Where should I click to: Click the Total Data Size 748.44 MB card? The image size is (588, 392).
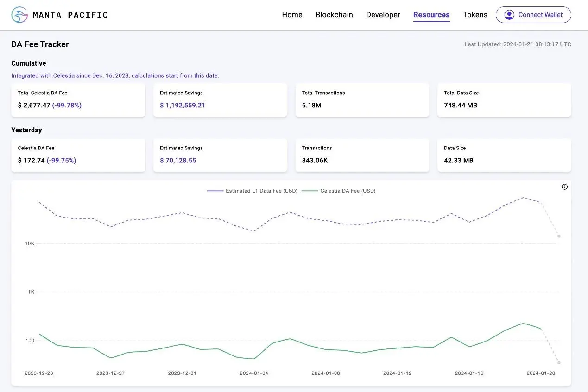(x=504, y=100)
